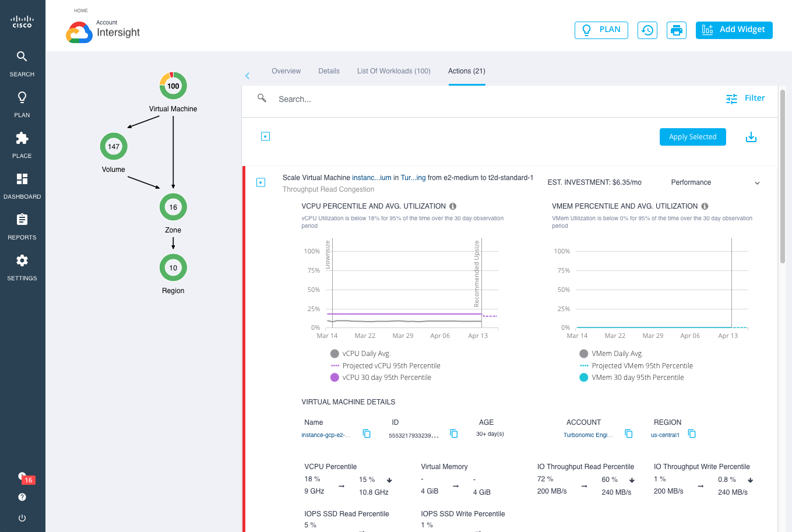Toggle the select-all actions checkbox
792x532 pixels.
(265, 136)
